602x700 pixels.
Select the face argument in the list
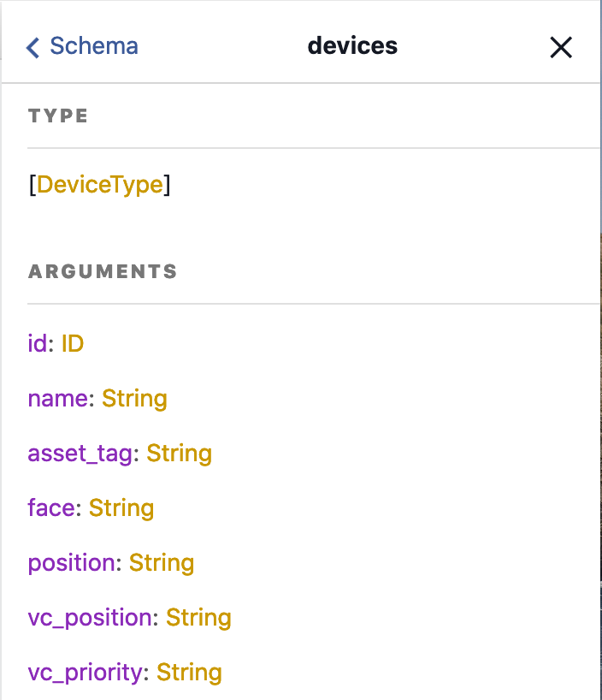click(53, 507)
